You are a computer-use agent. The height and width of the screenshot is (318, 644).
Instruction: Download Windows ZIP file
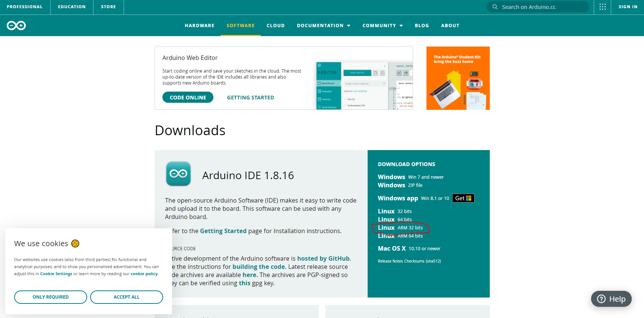pyautogui.click(x=400, y=185)
